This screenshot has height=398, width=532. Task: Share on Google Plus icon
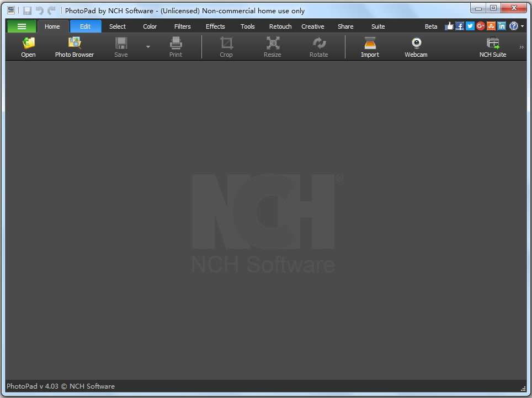481,26
